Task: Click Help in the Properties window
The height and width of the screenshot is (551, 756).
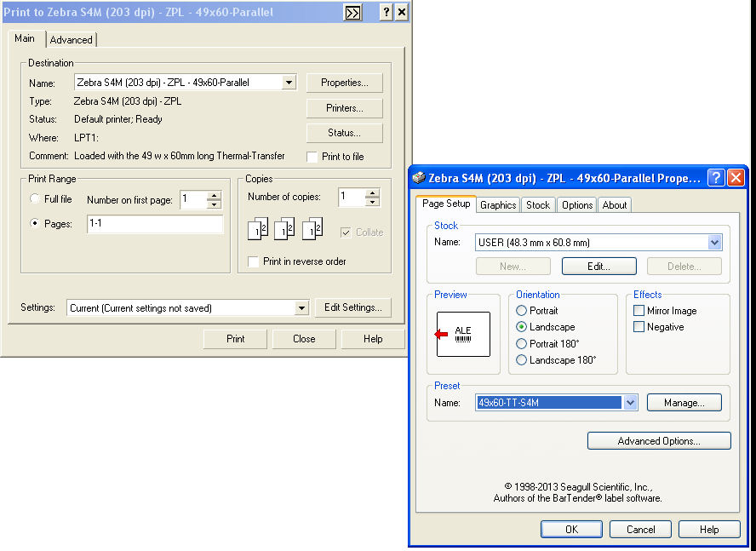Action: (709, 530)
